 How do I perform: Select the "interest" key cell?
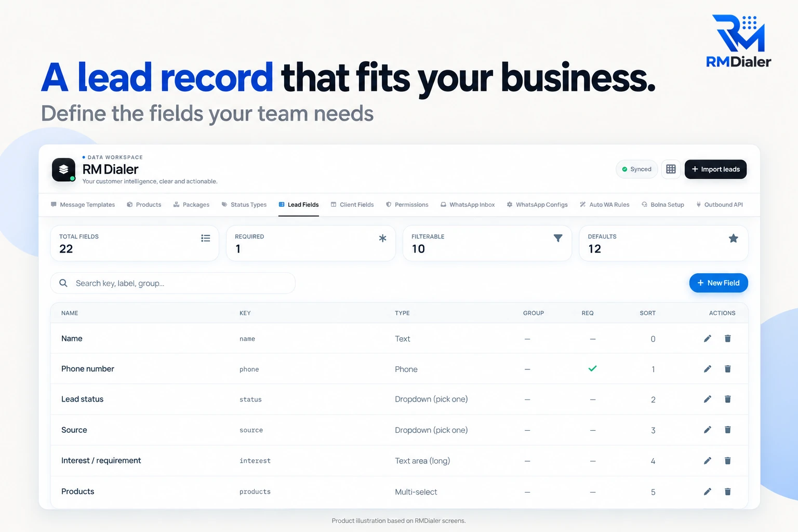255,461
